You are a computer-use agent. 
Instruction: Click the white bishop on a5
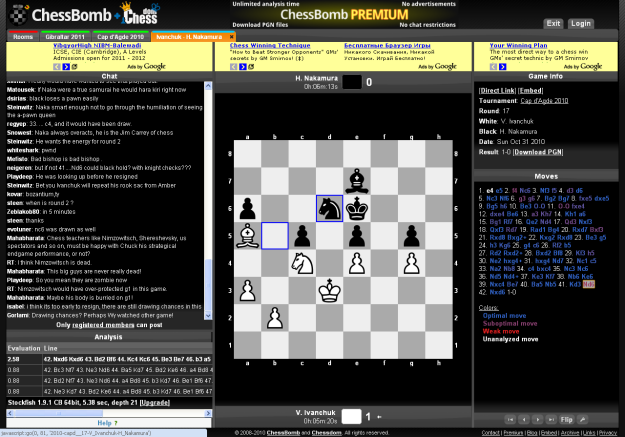[x=246, y=236]
